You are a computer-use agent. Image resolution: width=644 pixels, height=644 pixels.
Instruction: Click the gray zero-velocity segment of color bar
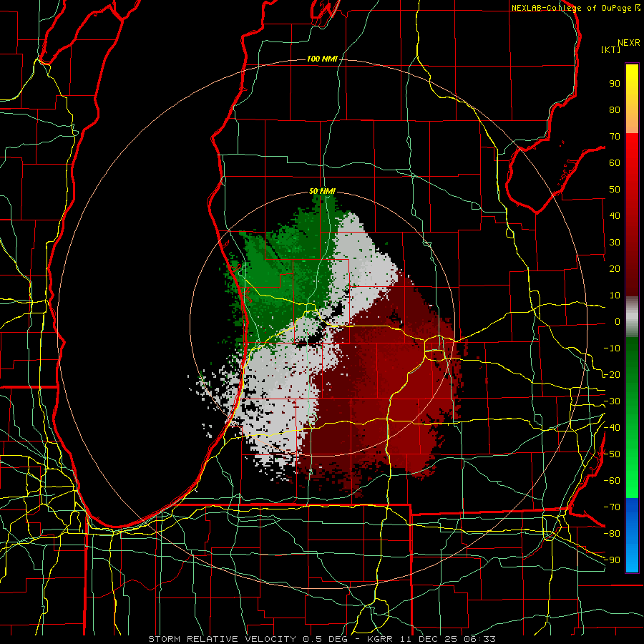(632, 317)
